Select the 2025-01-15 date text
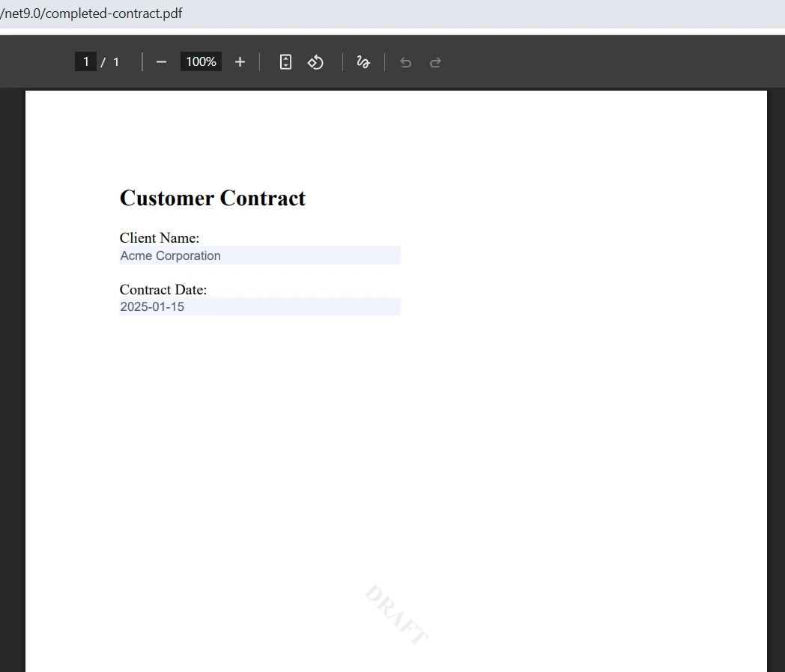The width and height of the screenshot is (785, 672). click(152, 306)
